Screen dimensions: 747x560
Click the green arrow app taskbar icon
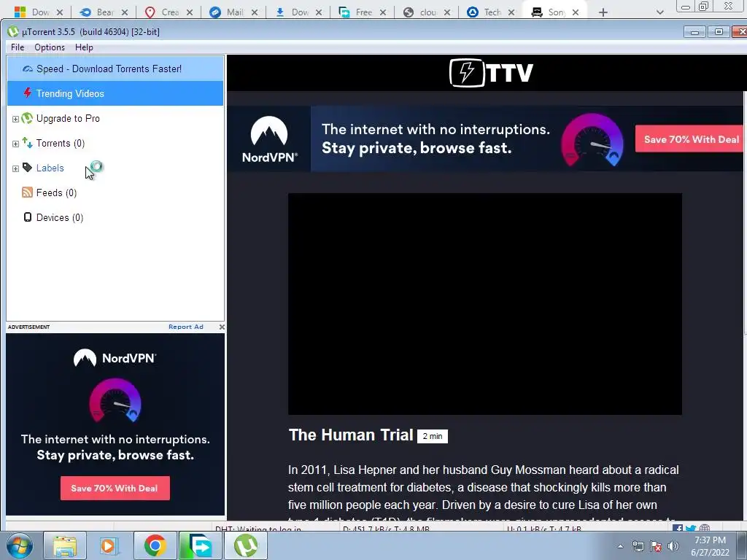[x=200, y=545]
